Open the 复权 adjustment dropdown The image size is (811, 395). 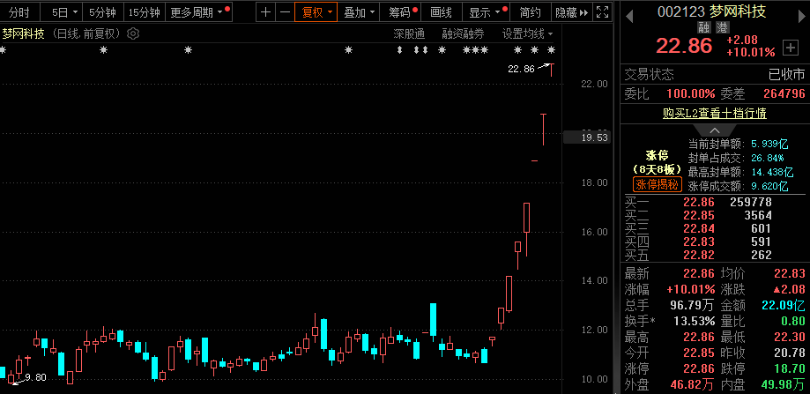(x=316, y=12)
